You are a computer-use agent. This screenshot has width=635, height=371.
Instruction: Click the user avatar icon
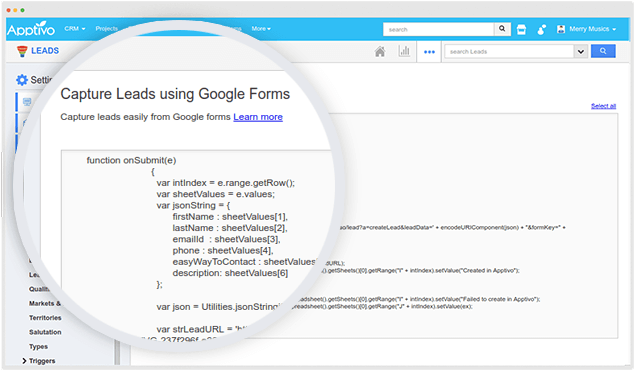[x=561, y=29]
